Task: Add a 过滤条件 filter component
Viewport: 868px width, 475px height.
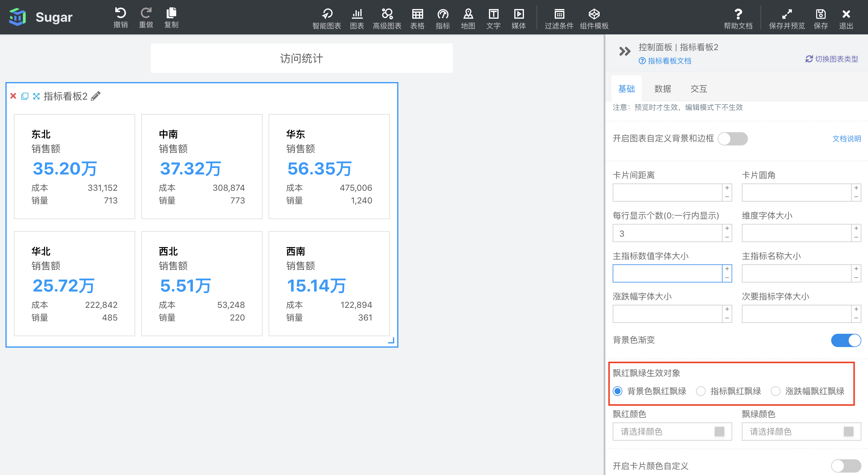Action: (559, 18)
